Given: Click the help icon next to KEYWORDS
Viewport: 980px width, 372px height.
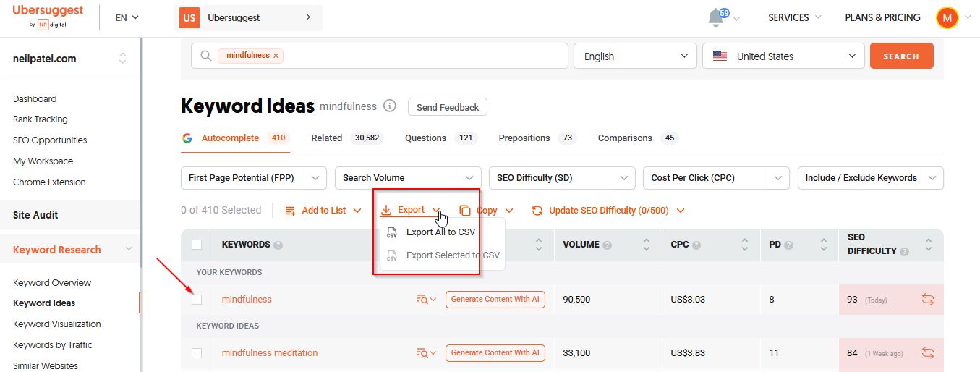Looking at the screenshot, I should tap(278, 245).
